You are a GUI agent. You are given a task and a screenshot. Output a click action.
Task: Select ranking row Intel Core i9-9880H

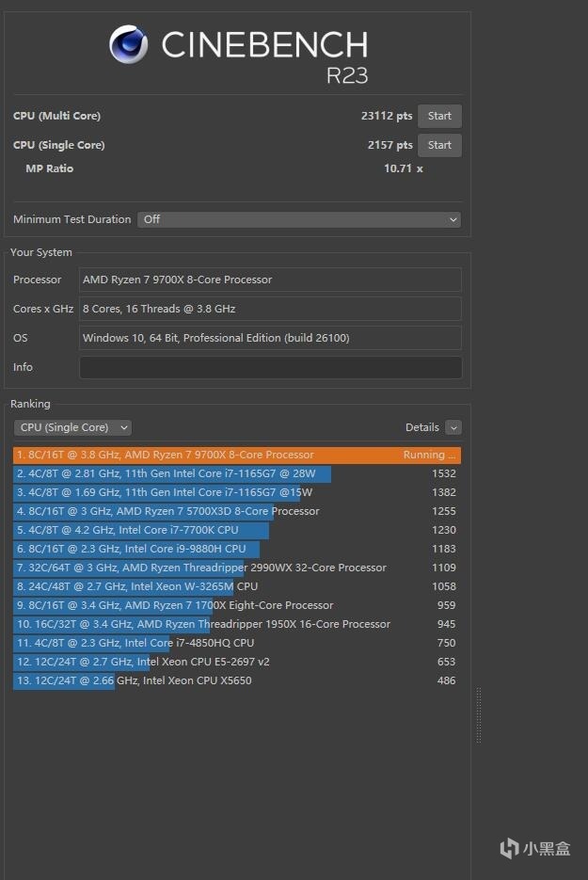pyautogui.click(x=237, y=549)
